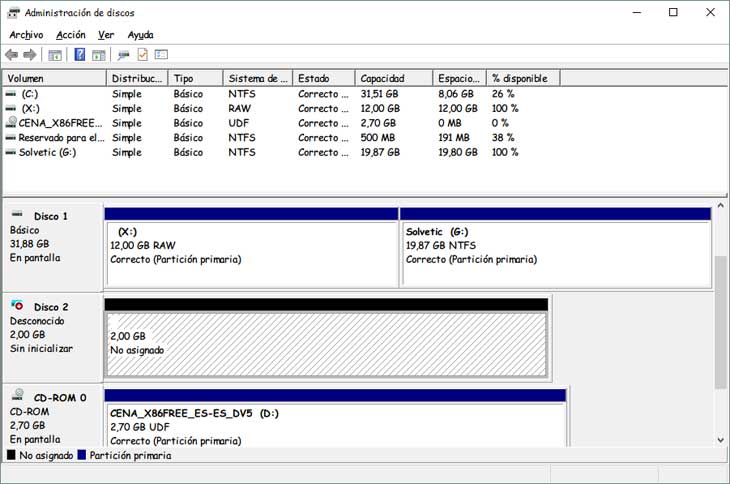Open the Ayuda menu
Screen dimensions: 730x484
coord(141,35)
